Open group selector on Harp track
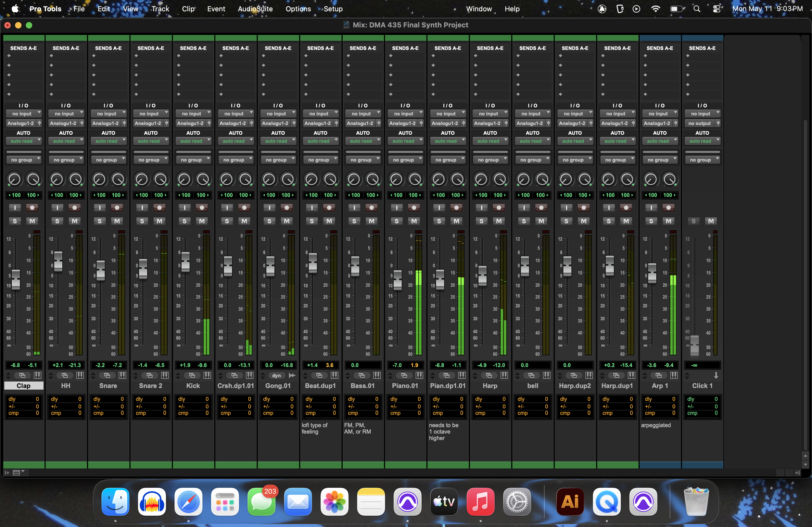 (490, 160)
